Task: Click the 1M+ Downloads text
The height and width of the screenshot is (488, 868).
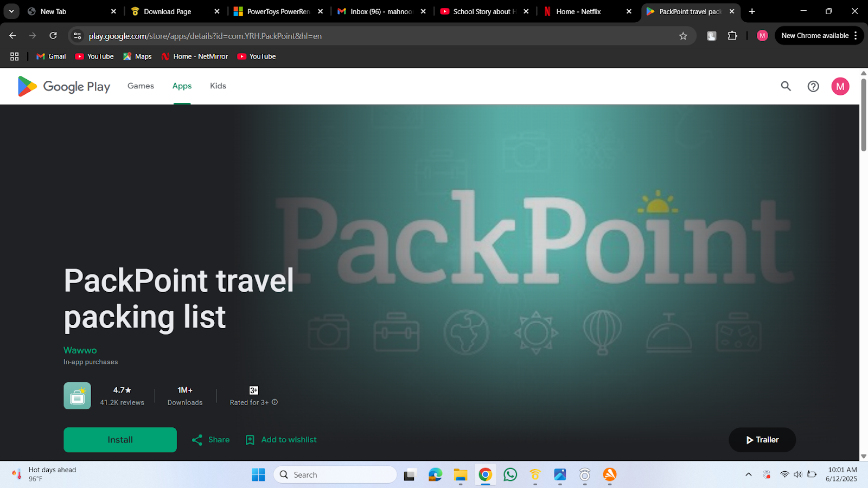Action: 185,396
